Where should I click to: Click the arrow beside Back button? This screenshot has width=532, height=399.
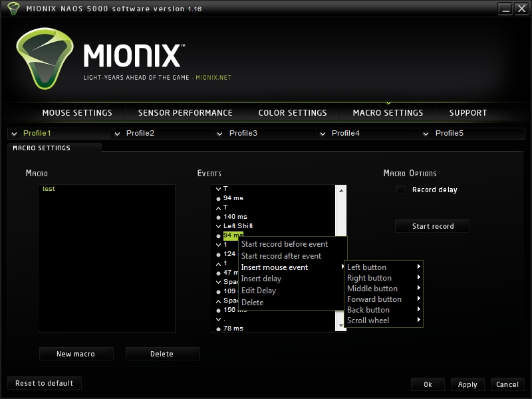point(419,309)
